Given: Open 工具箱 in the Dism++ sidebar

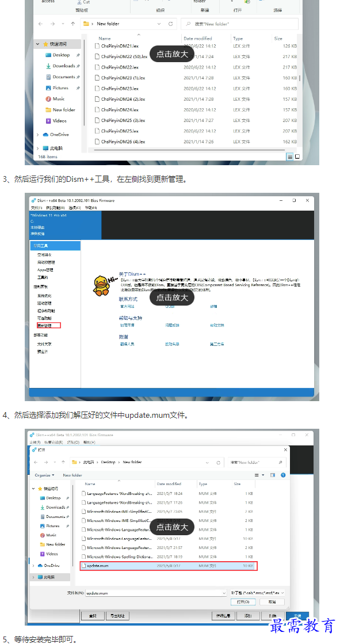Looking at the screenshot, I should point(43,277).
